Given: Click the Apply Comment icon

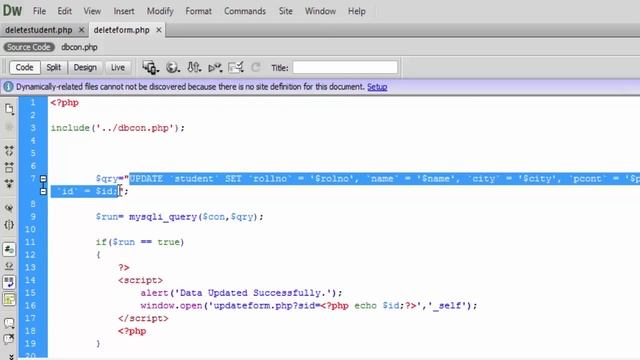Looking at the screenshot, I should (x=9, y=323).
